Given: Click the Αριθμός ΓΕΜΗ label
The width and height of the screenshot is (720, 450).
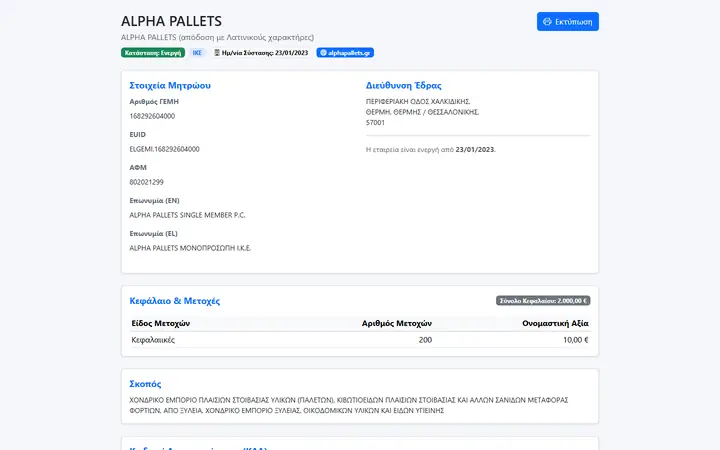Looking at the screenshot, I should (154, 101).
